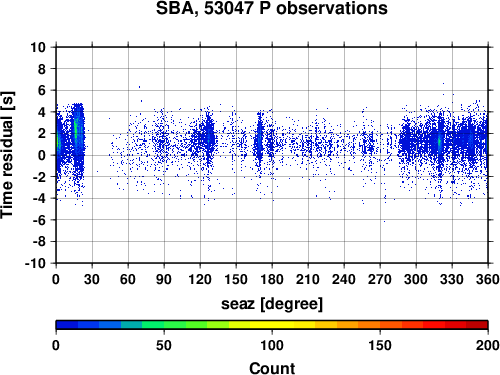
Task: Click colorbar tick label 200
Action: click(x=488, y=345)
